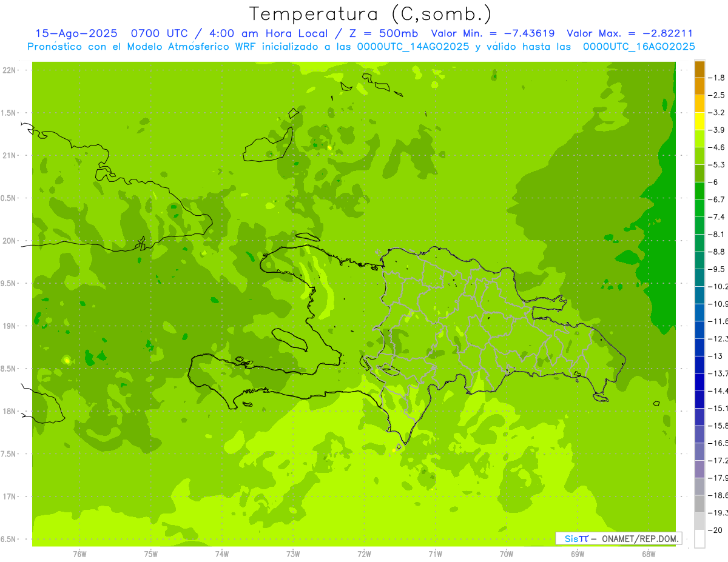Pick the blue legend swatch between -12.3 and -13
The height and width of the screenshot is (562, 728).
(699, 347)
